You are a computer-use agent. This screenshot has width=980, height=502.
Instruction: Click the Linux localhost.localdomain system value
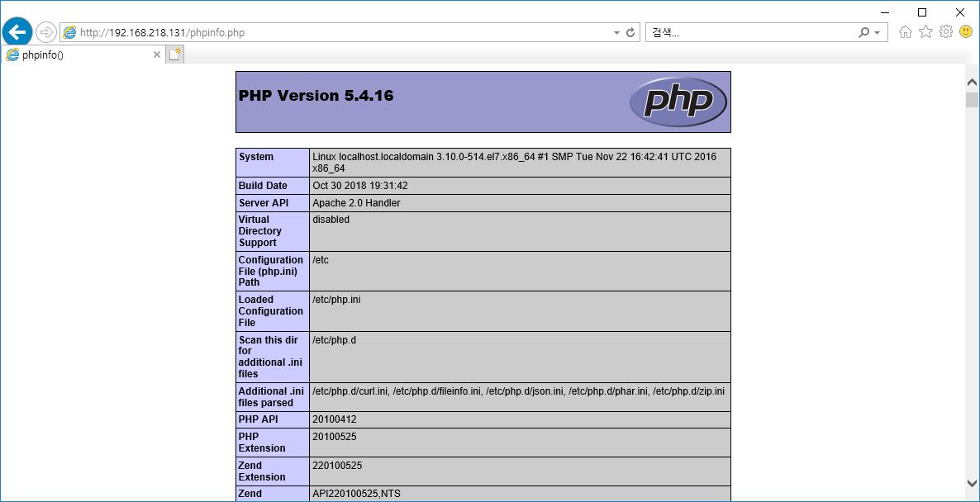pyautogui.click(x=514, y=163)
